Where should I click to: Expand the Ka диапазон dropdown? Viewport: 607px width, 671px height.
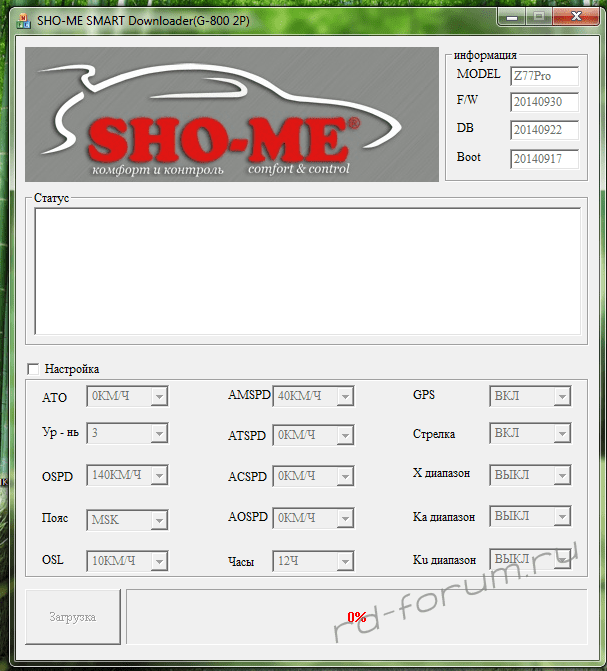(530, 516)
